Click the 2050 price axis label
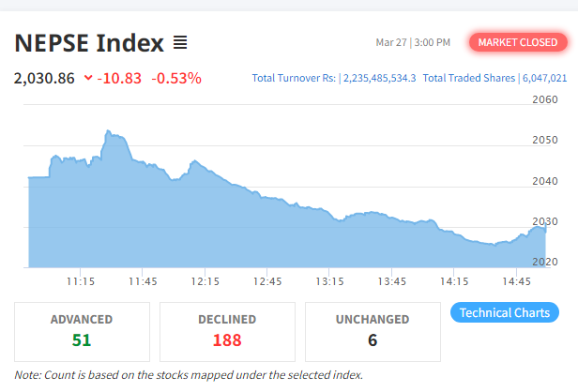Image resolution: width=578 pixels, height=392 pixels. pyautogui.click(x=545, y=140)
